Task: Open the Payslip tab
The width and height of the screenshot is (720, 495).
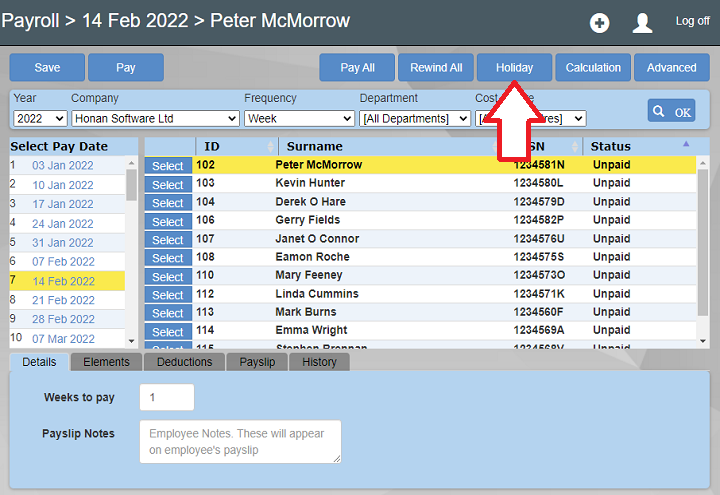Action: (x=257, y=362)
